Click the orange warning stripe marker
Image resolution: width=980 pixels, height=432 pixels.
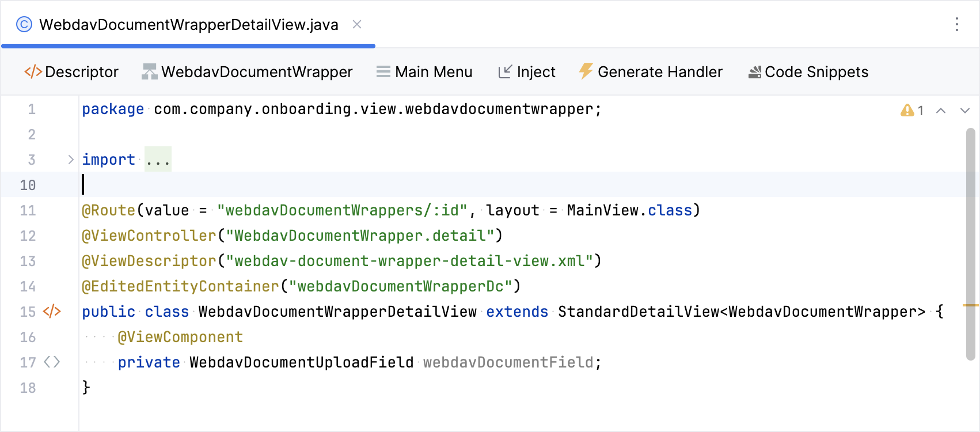click(x=971, y=305)
